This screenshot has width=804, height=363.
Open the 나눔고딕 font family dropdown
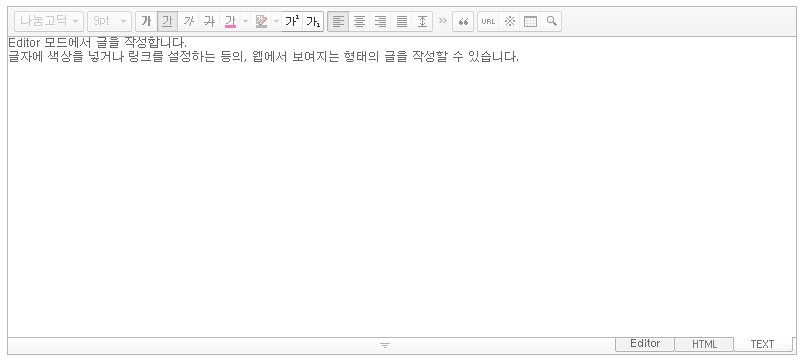coord(49,22)
